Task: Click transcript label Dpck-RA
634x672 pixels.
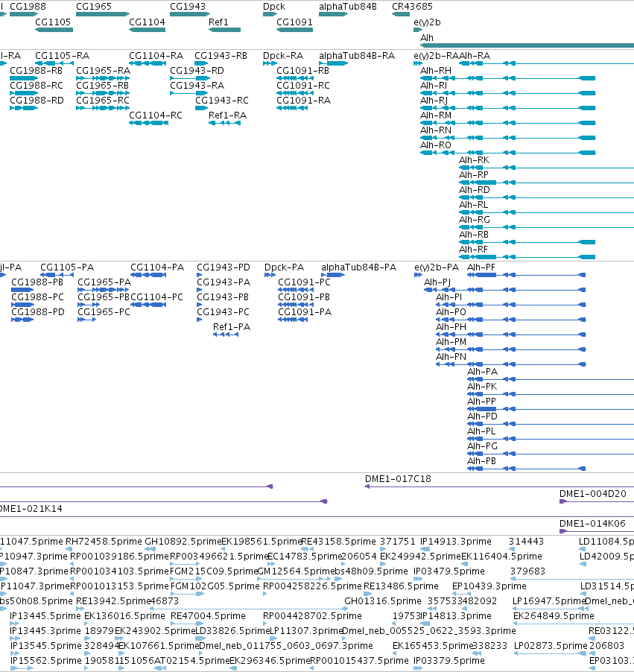Action: point(283,56)
